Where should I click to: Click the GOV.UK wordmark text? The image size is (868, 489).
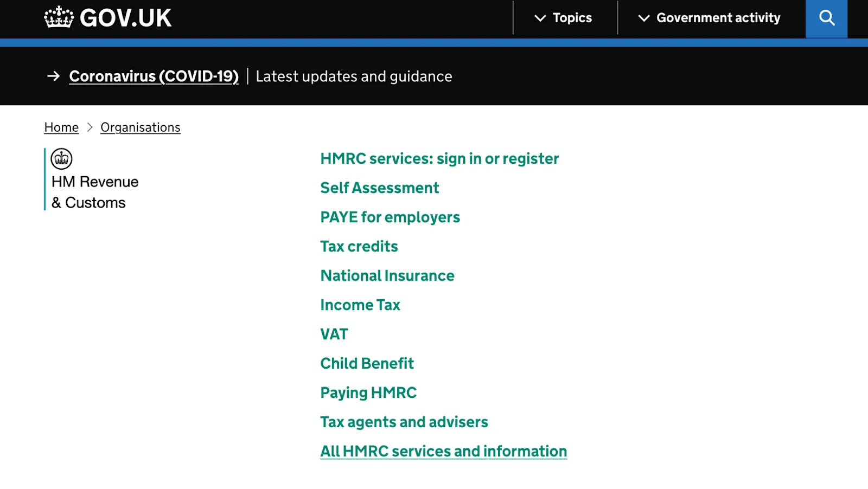click(125, 18)
